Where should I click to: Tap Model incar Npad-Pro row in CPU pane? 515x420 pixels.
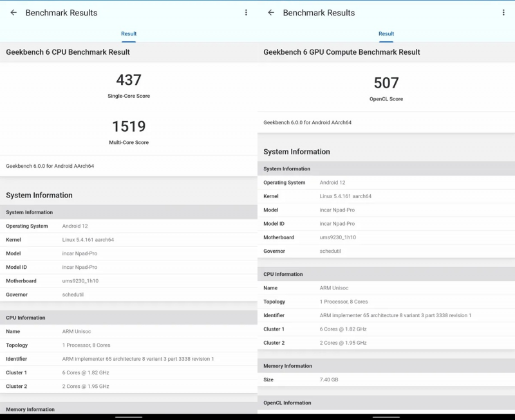point(129,253)
